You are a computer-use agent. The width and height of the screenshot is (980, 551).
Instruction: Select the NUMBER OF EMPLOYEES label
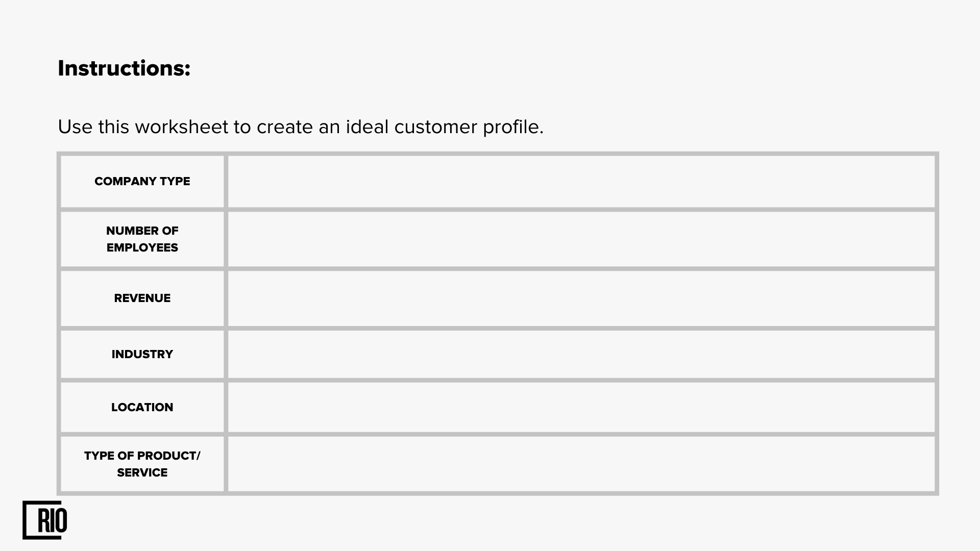coord(142,239)
